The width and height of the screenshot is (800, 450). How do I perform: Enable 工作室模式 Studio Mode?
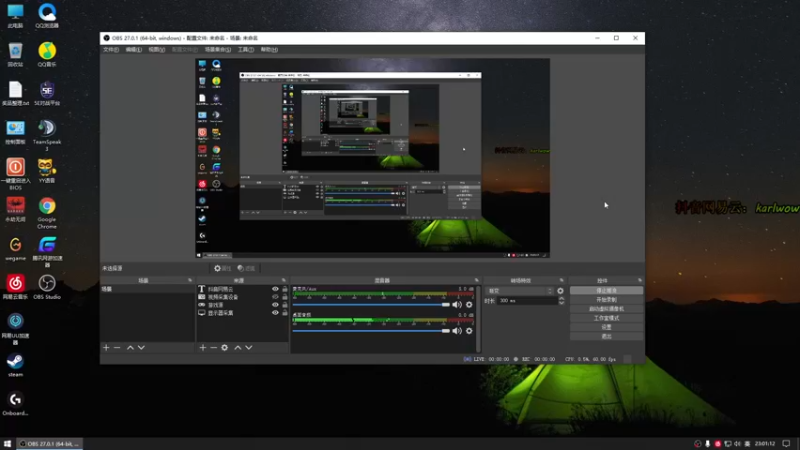click(606, 318)
